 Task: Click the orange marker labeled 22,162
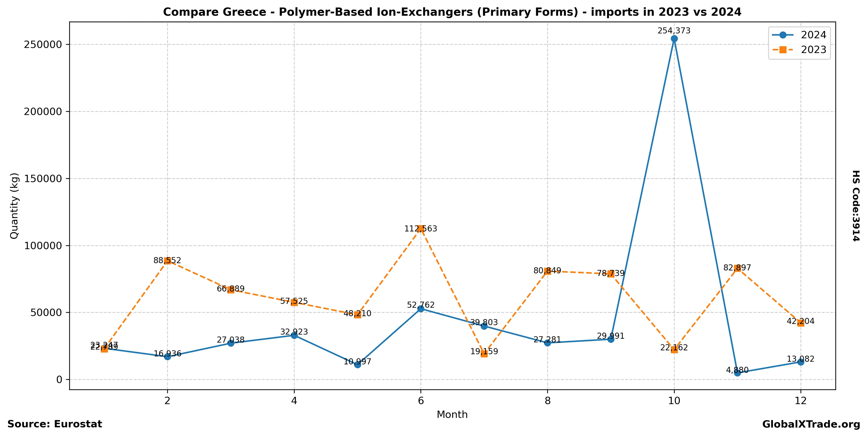click(x=674, y=350)
